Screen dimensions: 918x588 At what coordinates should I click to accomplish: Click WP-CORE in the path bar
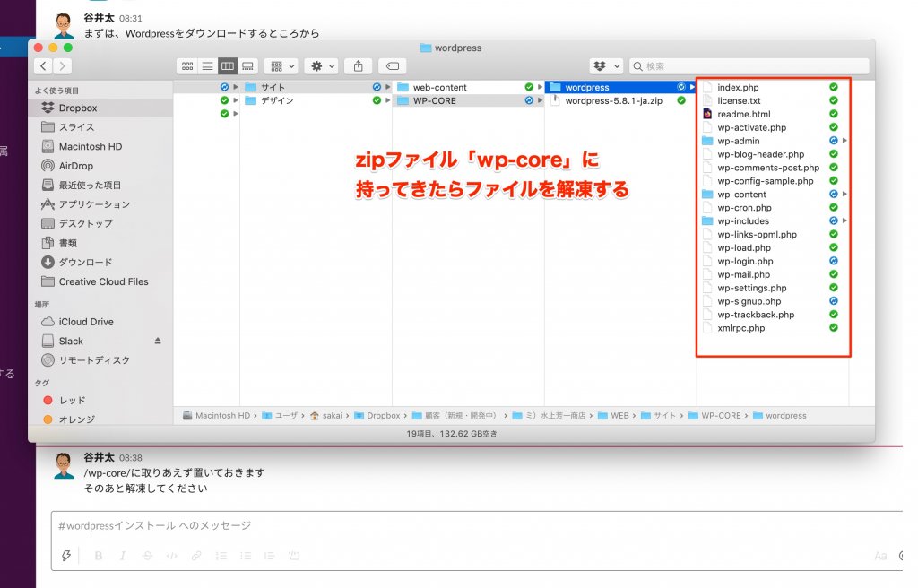[x=721, y=416]
